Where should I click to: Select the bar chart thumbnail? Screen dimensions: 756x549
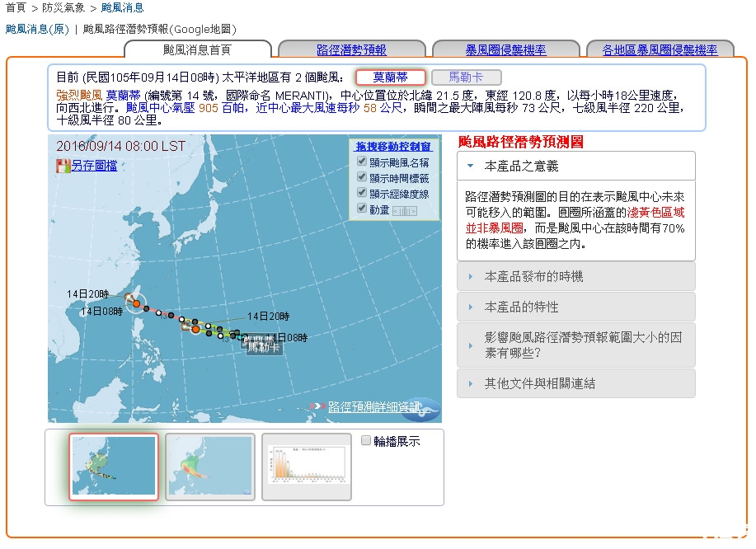coord(306,467)
